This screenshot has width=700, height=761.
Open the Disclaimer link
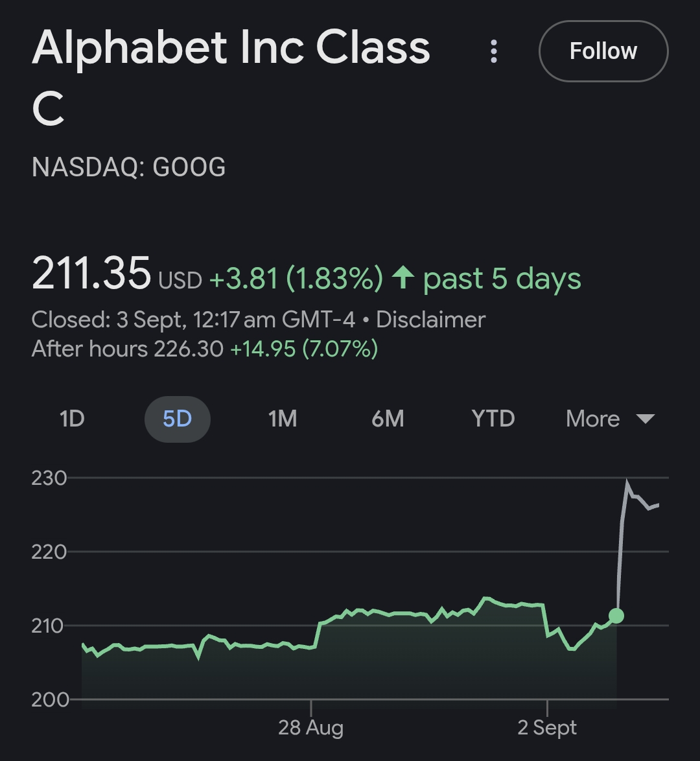point(430,320)
